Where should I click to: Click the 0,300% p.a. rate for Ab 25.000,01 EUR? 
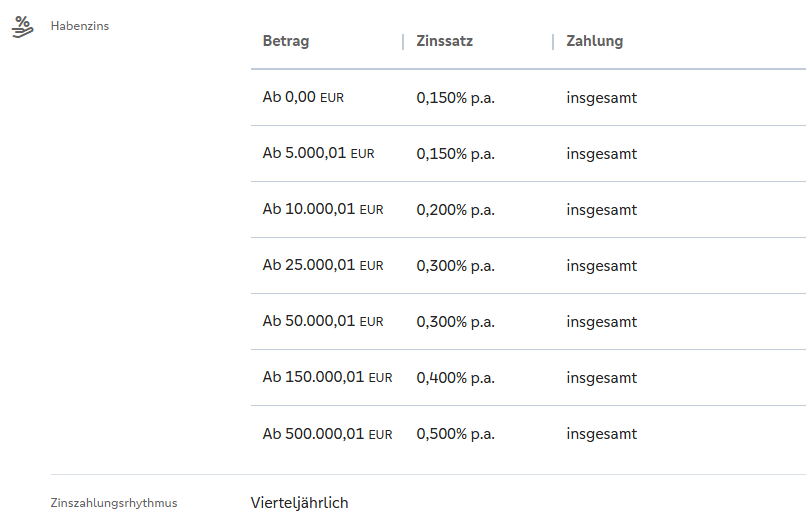(x=456, y=266)
